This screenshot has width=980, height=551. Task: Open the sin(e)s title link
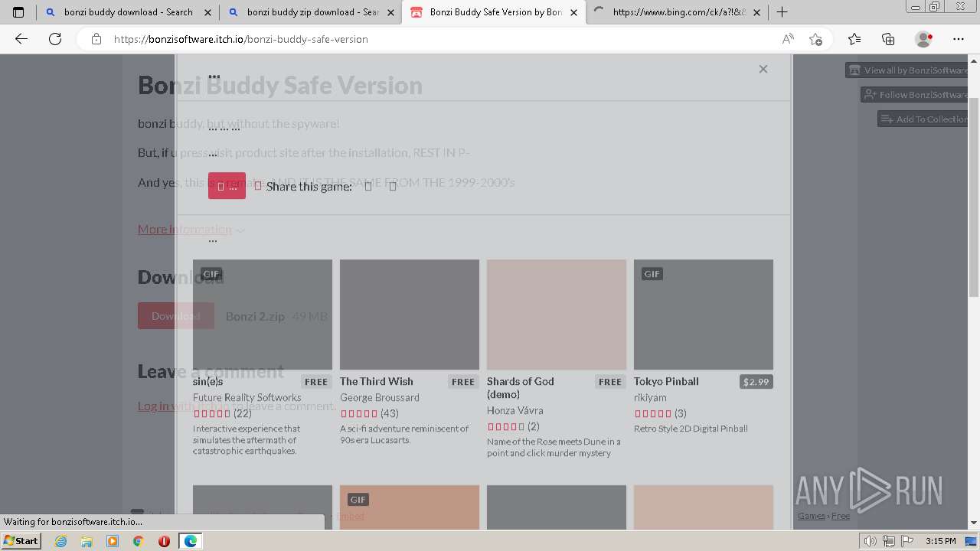(x=208, y=381)
